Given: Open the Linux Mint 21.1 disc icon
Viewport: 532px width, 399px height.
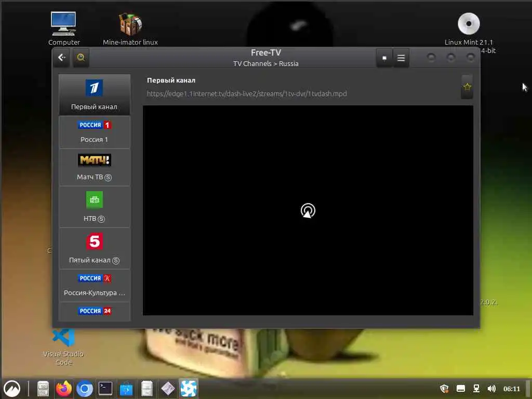Looking at the screenshot, I should pyautogui.click(x=469, y=29).
